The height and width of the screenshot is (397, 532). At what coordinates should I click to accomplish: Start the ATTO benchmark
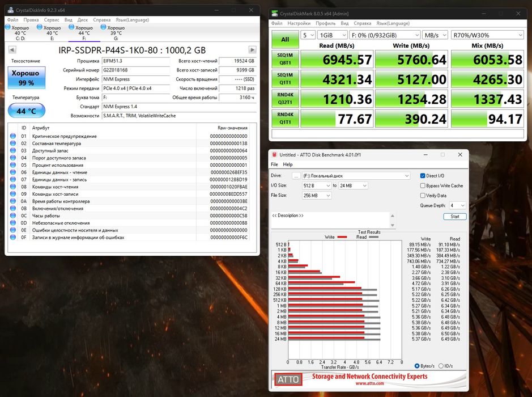coord(454,216)
